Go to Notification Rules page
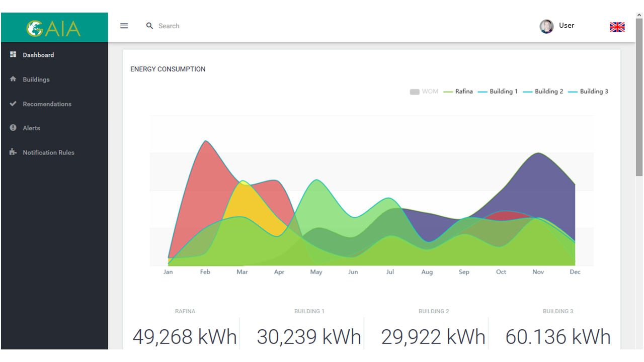 (48, 152)
